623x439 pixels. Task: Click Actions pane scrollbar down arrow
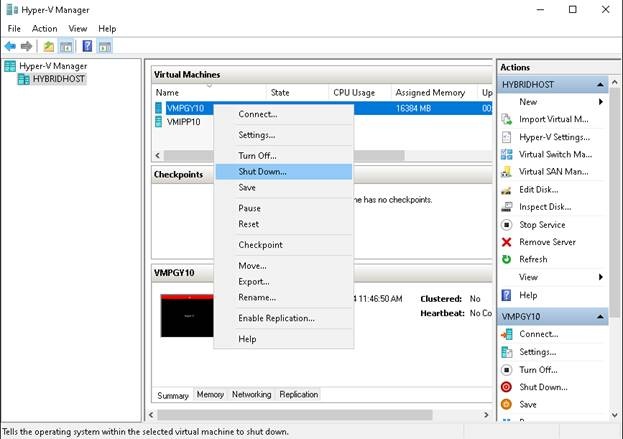coord(615,415)
